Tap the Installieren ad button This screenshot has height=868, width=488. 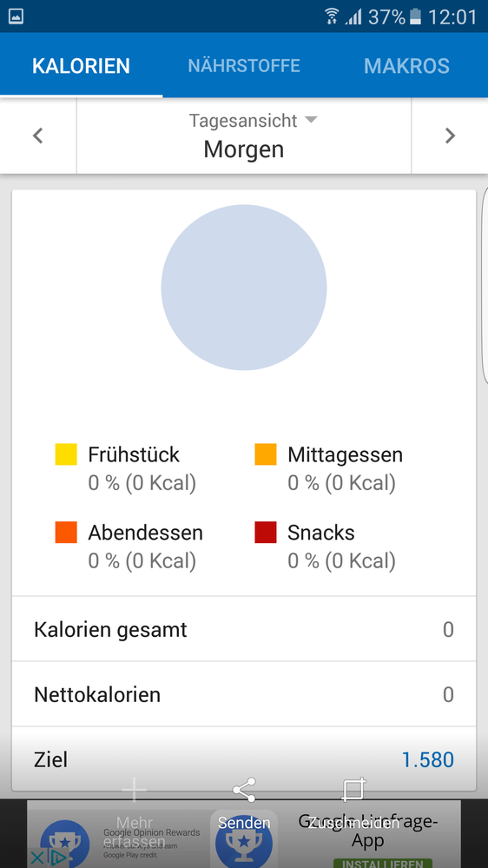coord(382,863)
